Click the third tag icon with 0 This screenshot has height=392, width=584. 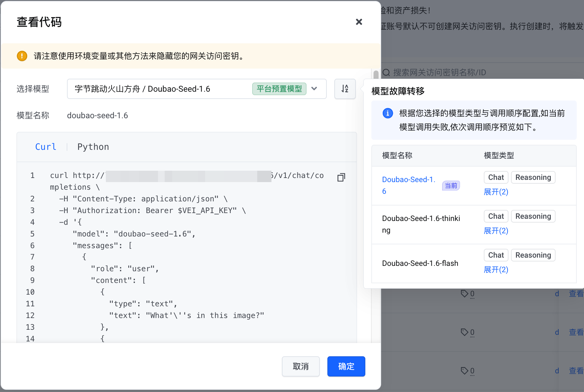(x=464, y=371)
